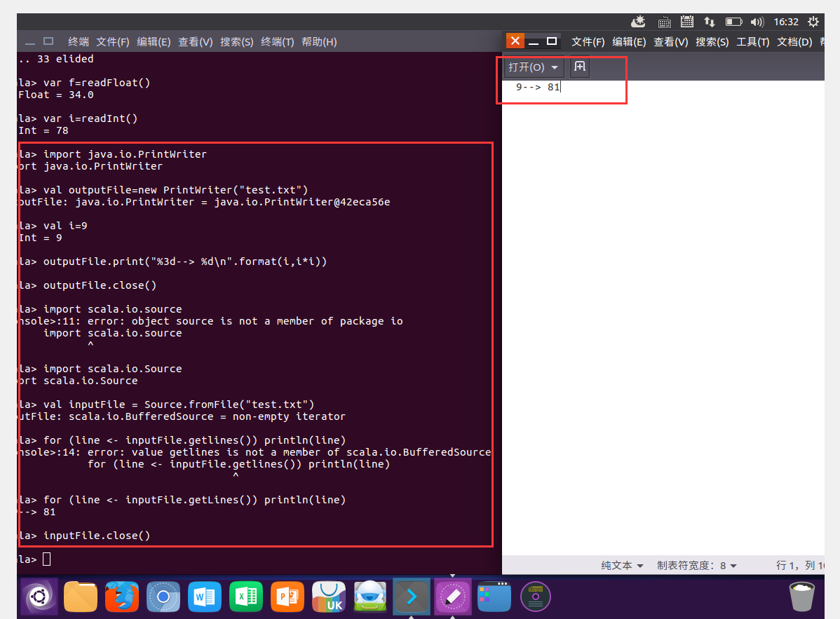Click terminal line 'var f=readFloat()'

[97, 83]
